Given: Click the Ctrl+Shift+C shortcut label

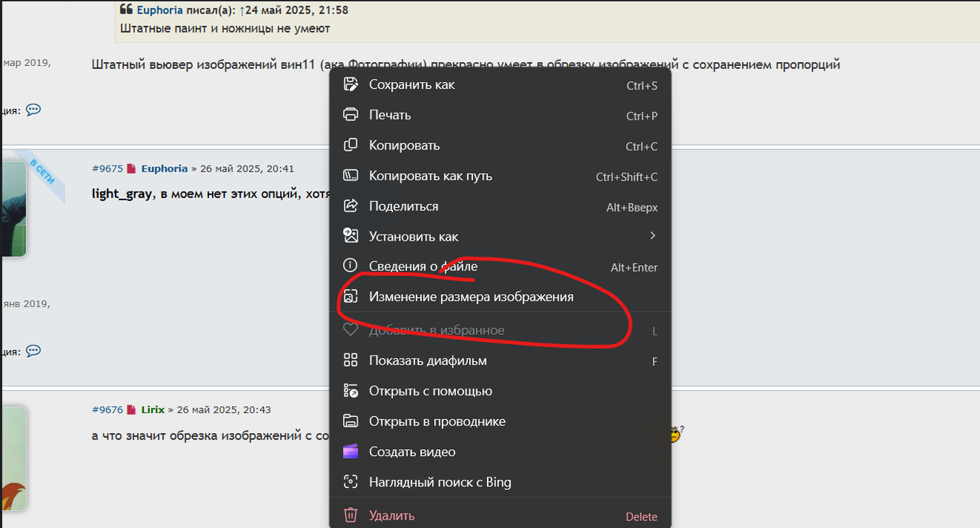Looking at the screenshot, I should tap(626, 177).
